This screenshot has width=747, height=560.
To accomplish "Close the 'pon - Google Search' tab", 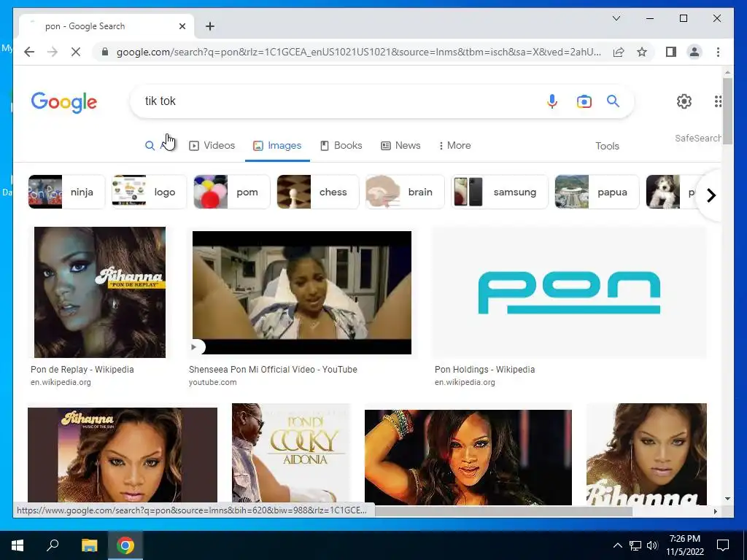I will [182, 26].
